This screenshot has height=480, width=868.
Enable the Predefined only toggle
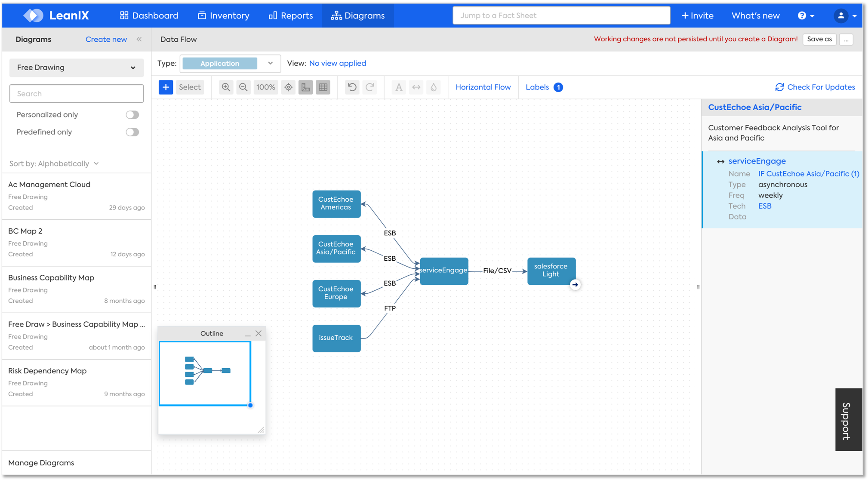click(132, 132)
